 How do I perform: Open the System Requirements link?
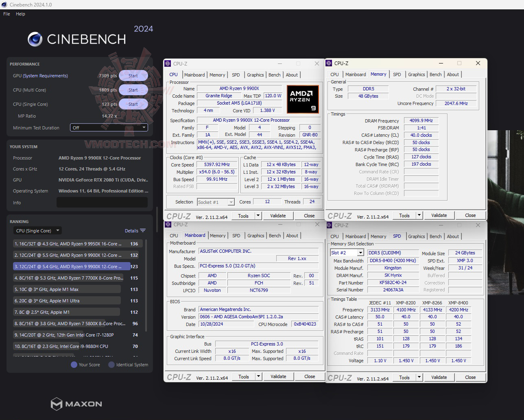point(45,76)
